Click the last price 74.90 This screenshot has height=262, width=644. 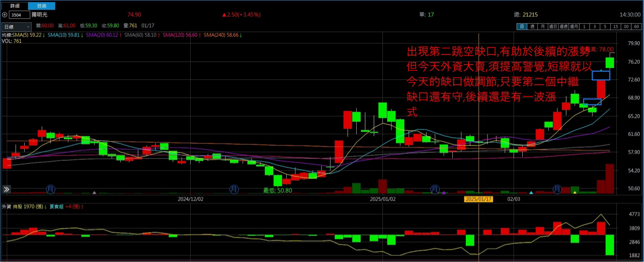coord(134,15)
